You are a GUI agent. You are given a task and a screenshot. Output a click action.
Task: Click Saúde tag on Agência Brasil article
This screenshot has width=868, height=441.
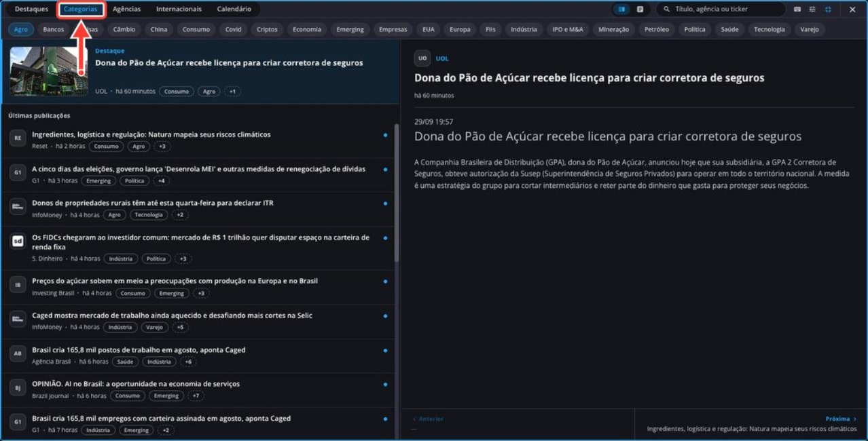[x=125, y=362]
